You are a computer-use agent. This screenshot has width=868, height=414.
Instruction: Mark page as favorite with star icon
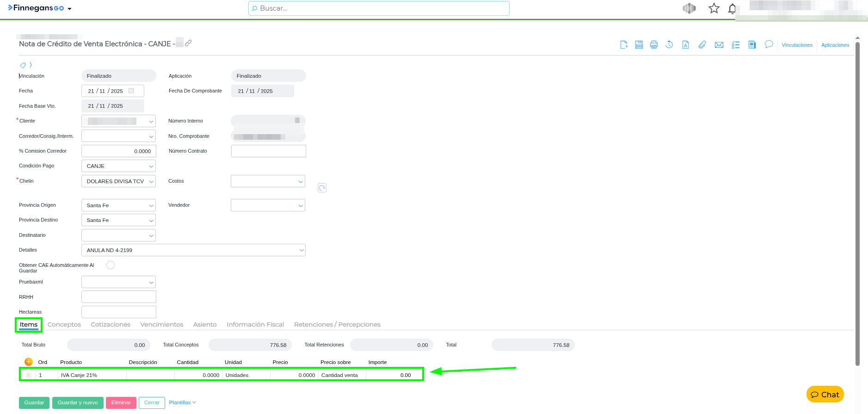(x=714, y=8)
